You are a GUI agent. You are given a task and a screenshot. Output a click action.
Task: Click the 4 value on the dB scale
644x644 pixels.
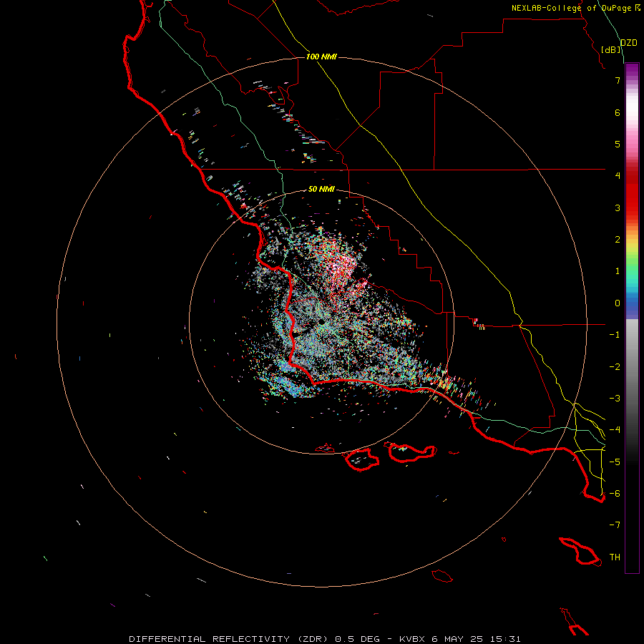618,176
